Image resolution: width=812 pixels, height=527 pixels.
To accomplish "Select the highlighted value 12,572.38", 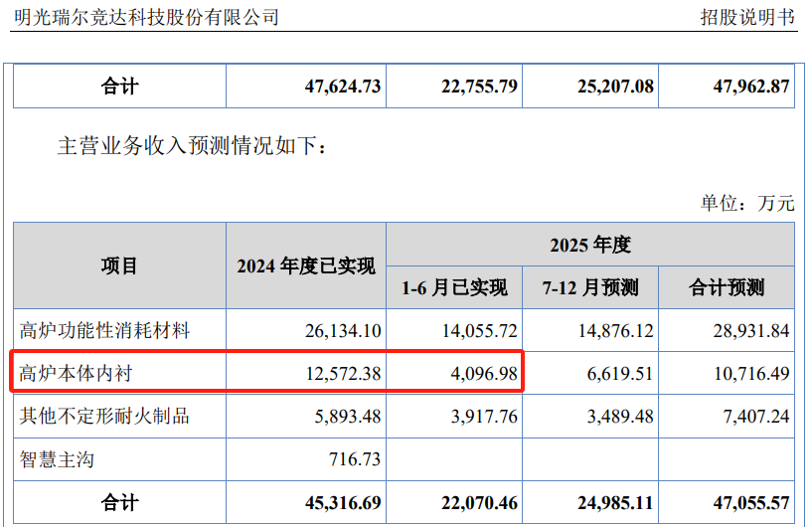I will [x=342, y=373].
